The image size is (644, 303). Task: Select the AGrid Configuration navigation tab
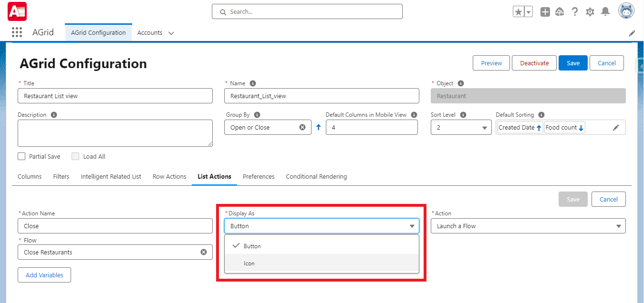click(x=98, y=33)
